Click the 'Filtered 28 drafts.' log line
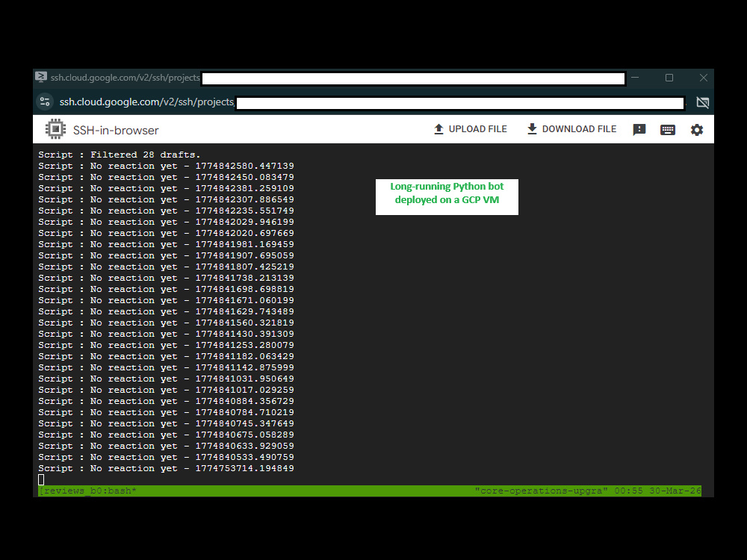Image resolution: width=747 pixels, height=560 pixels. 119,155
